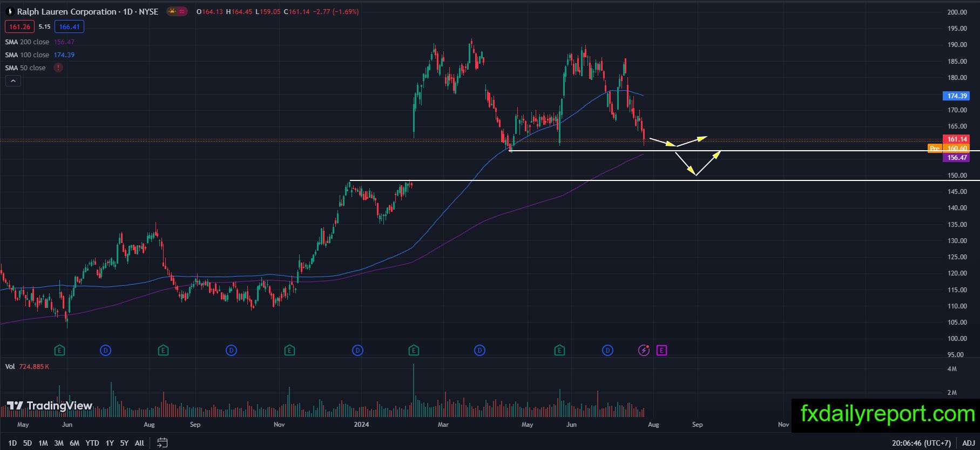Viewport: 980px width, 450px height.
Task: Select the 5Y date range
Action: [x=124, y=443]
